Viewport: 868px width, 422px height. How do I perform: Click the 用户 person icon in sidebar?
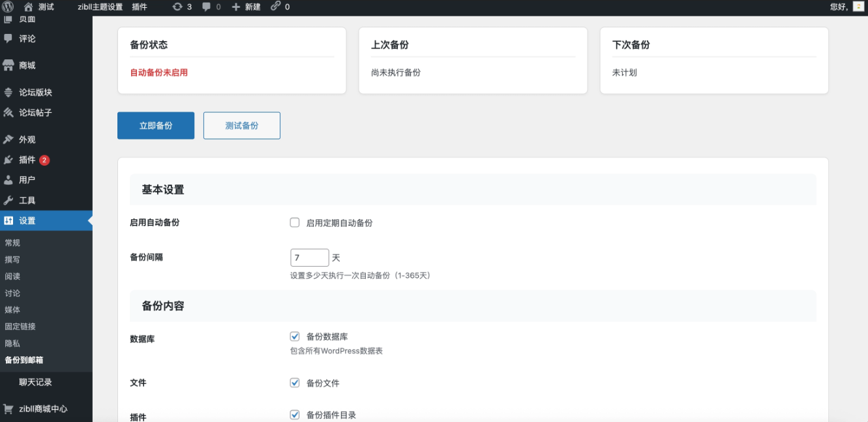tap(8, 179)
